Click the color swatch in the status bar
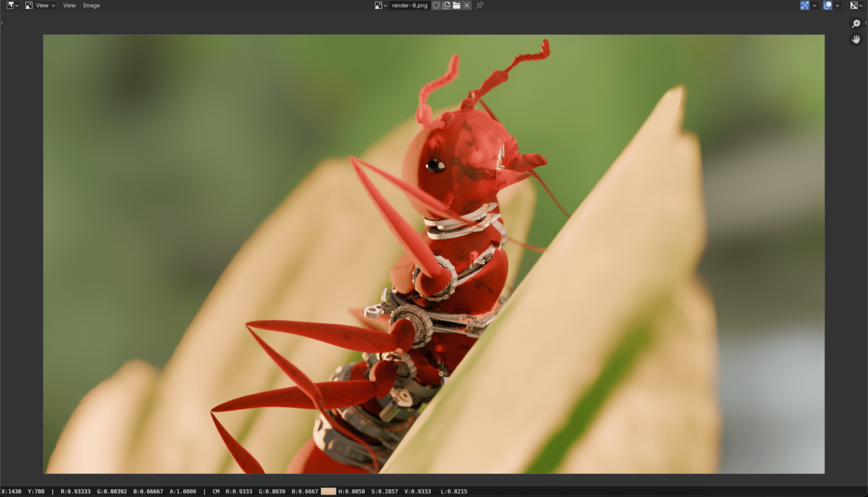The height and width of the screenshot is (497, 868). (328, 492)
